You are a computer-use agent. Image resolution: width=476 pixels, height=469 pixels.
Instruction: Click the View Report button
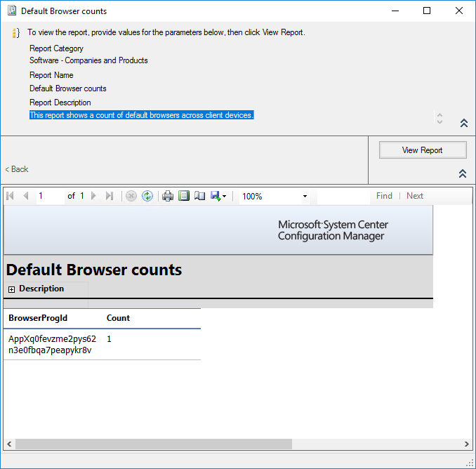click(x=423, y=150)
